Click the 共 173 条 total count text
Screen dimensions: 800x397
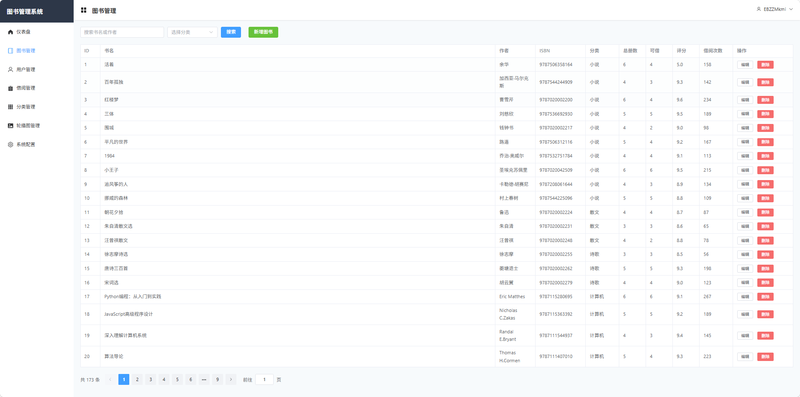(90, 380)
